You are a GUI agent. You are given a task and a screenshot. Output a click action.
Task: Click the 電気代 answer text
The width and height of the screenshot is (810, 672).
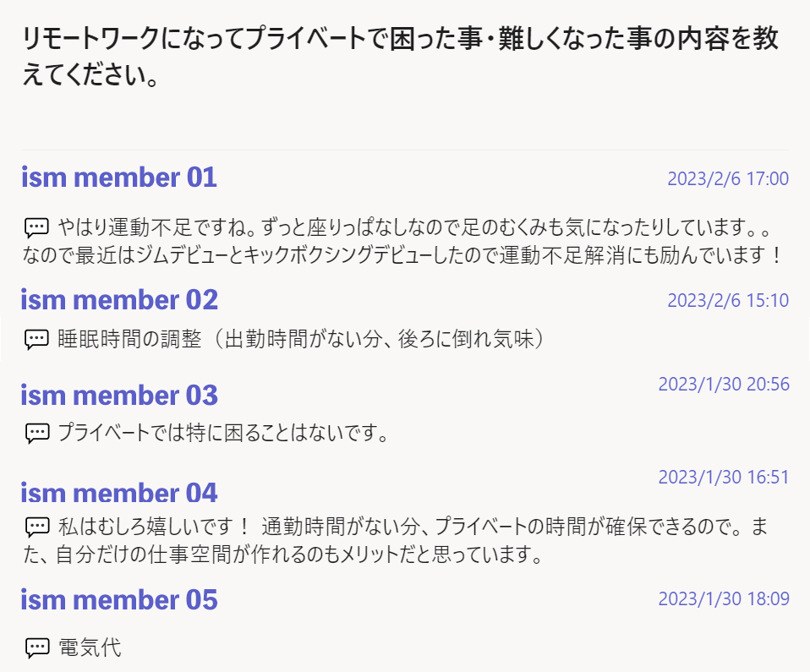(x=90, y=648)
